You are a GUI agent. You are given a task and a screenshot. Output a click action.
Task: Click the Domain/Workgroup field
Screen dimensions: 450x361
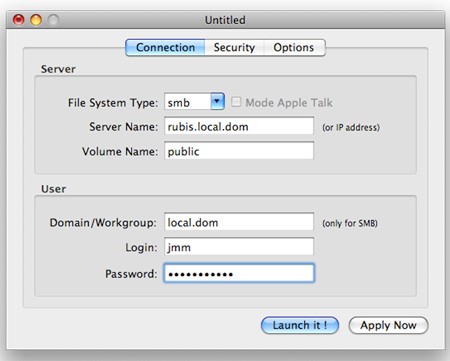[x=239, y=222]
